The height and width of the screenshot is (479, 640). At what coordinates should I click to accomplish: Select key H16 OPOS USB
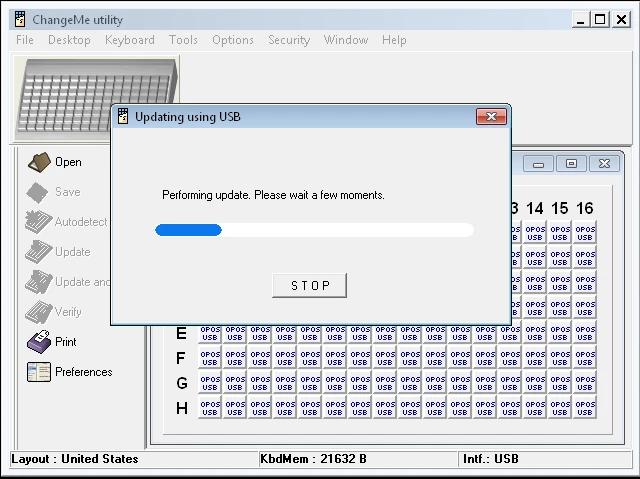(x=585, y=408)
